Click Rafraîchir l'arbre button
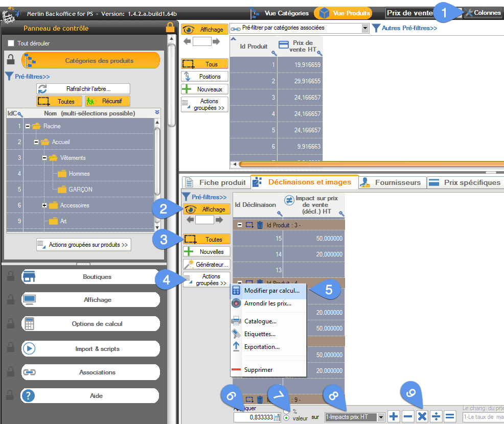The height and width of the screenshot is (424, 504). 83,88
